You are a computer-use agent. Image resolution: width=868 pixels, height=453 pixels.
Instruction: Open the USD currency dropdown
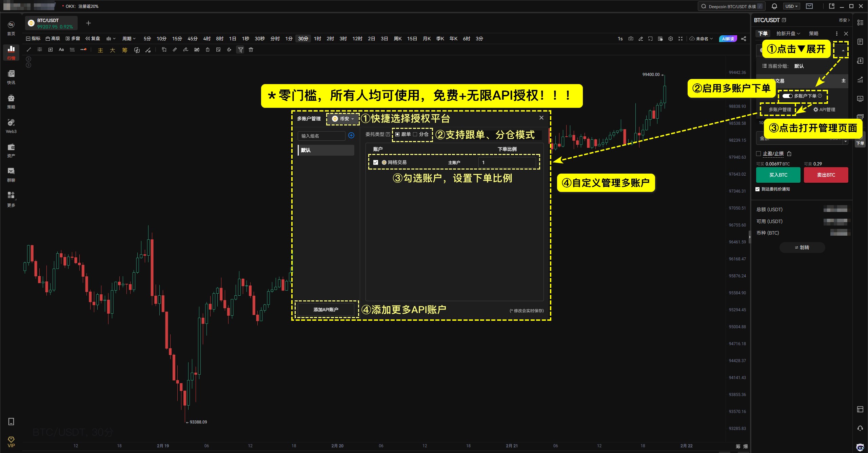[791, 6]
